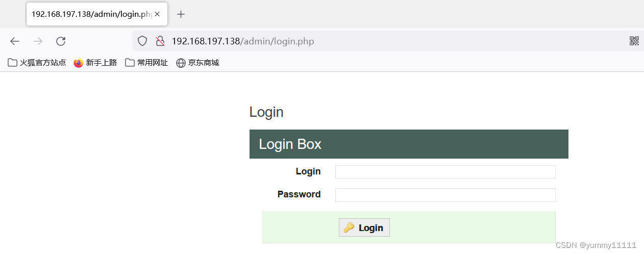Open the 京东商城 bookmark

197,63
